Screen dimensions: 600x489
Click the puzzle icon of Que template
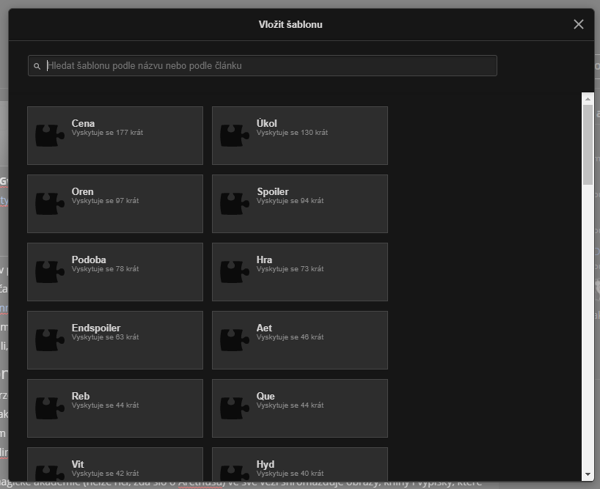(x=235, y=408)
